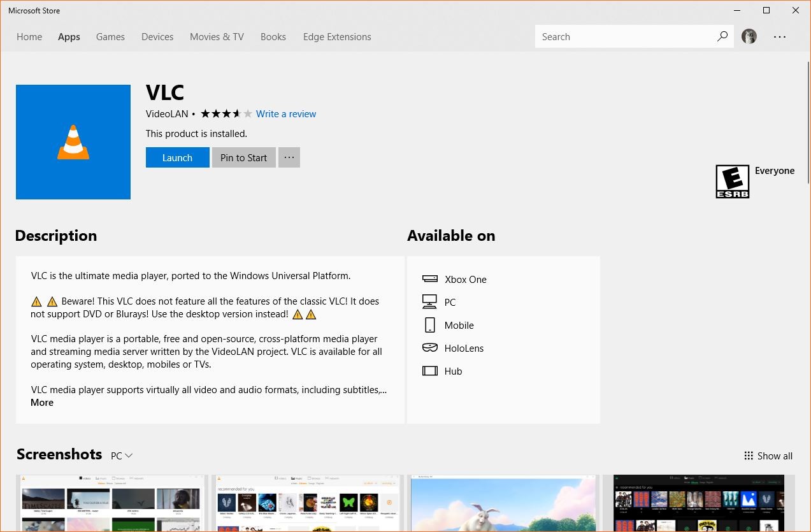The height and width of the screenshot is (532, 811).
Task: Switch to the Games tab
Action: [110, 37]
